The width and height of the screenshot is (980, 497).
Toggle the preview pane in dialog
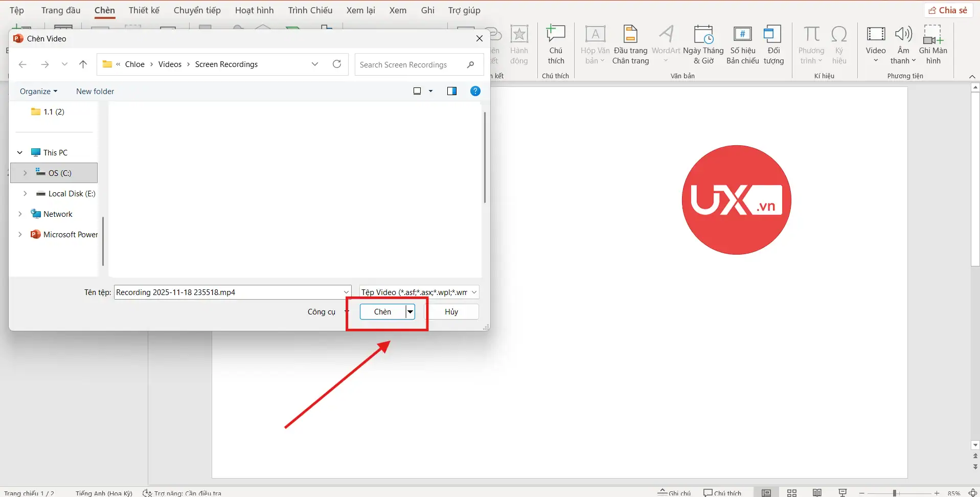tap(451, 91)
